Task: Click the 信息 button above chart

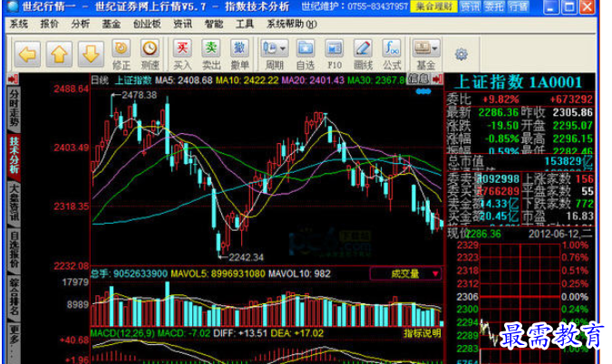Action: point(419,79)
